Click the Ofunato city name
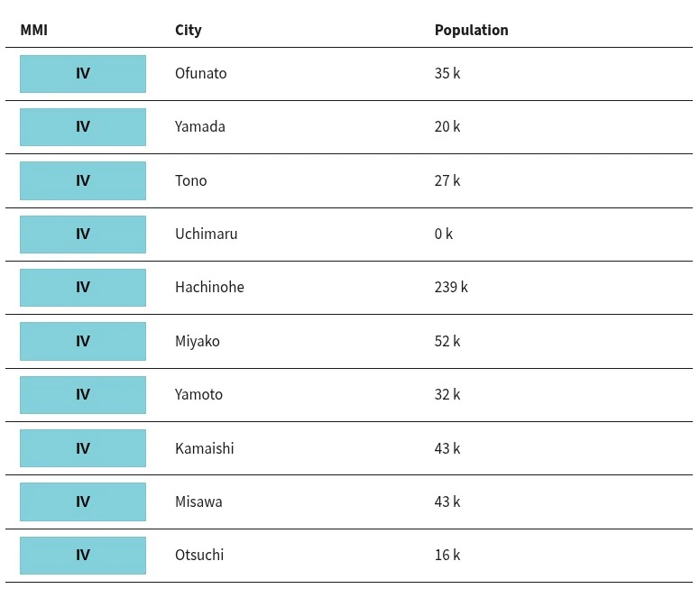Image resolution: width=700 pixels, height=598 pixels. [200, 73]
